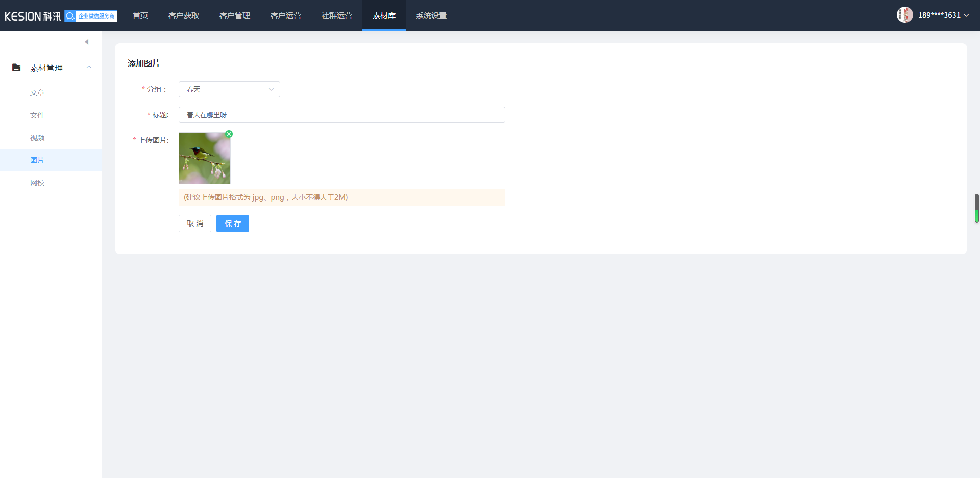This screenshot has width=980, height=478.
Task: Click the uploaded bird photo thumbnail
Action: pyautogui.click(x=204, y=158)
